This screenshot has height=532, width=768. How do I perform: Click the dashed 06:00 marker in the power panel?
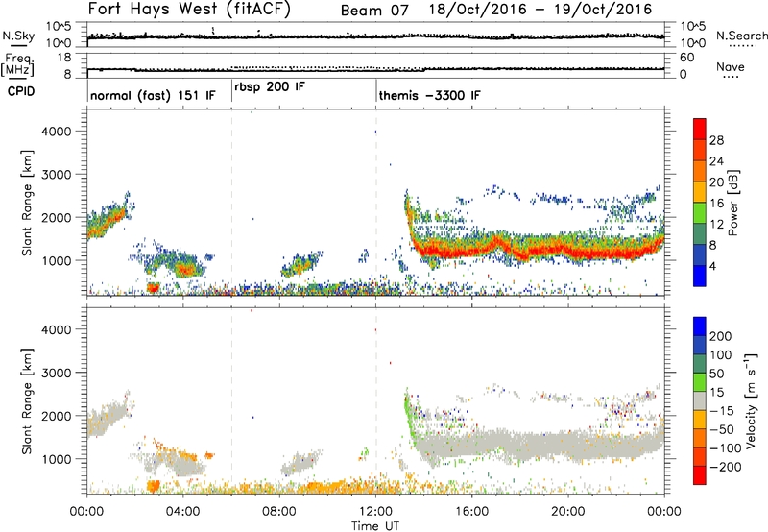(231, 202)
